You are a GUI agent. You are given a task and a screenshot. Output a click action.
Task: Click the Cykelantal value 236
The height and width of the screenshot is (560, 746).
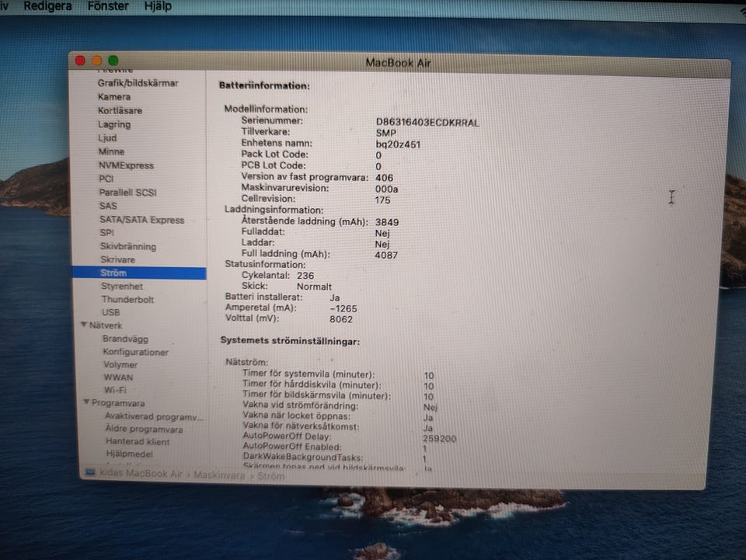(305, 276)
